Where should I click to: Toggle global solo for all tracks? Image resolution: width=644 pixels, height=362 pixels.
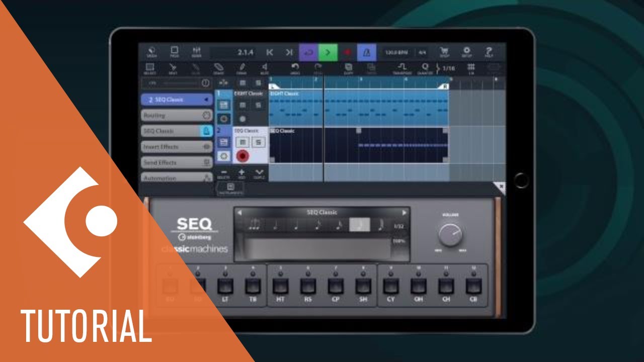coord(258,83)
